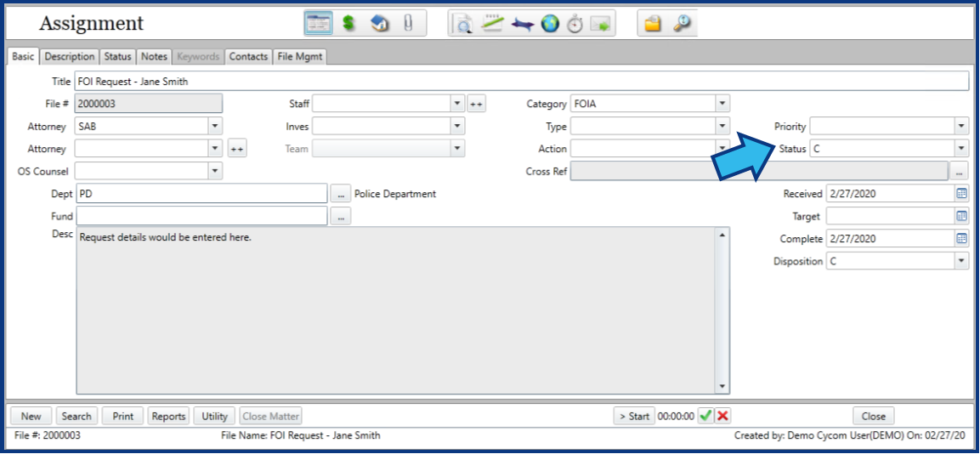Screen dimensions: 980x454
Task: Switch to the Status tab
Action: 117,56
